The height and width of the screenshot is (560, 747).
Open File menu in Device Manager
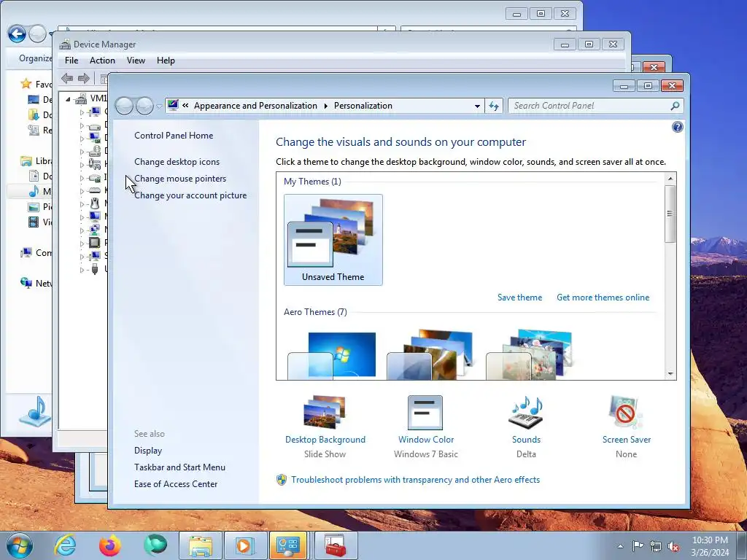coord(71,61)
